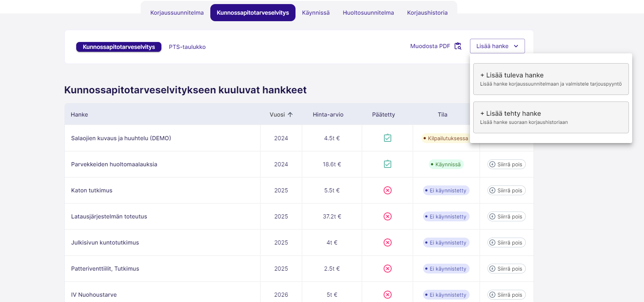Click red X icon in Katon tutkimus row
644x302 pixels.
[x=387, y=190]
